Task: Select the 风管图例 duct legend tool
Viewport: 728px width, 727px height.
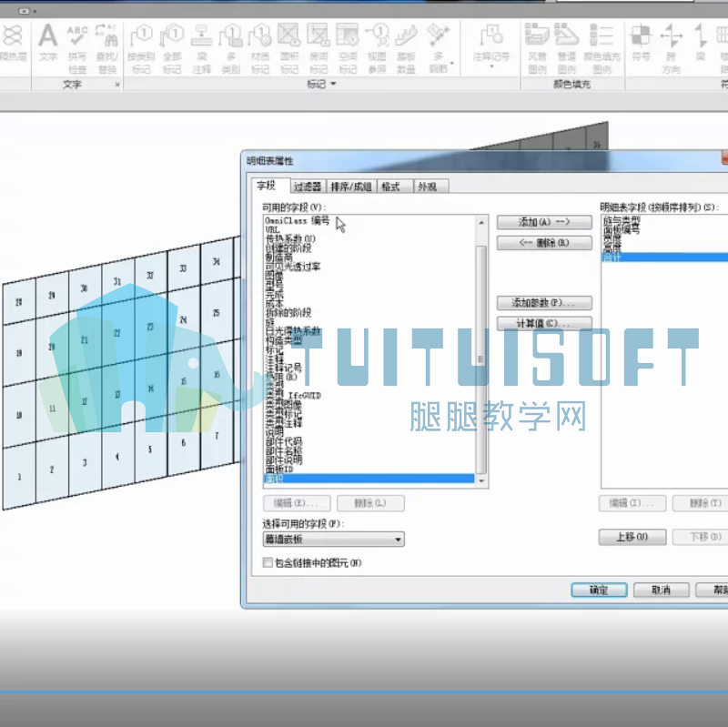Action: coord(537,48)
